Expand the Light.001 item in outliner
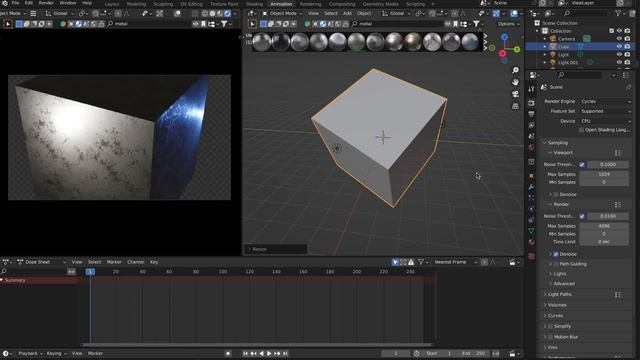The width and height of the screenshot is (640, 360). (x=545, y=62)
